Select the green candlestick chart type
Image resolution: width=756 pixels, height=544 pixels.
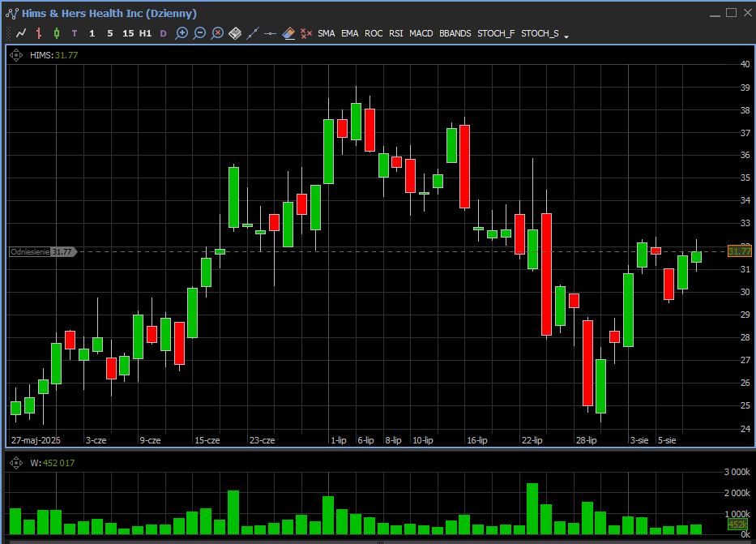[57, 33]
